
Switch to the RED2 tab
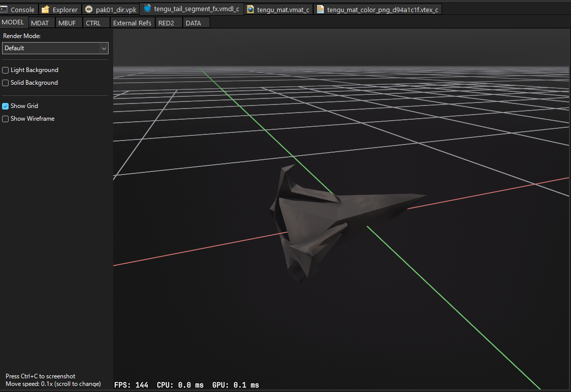[x=166, y=23]
